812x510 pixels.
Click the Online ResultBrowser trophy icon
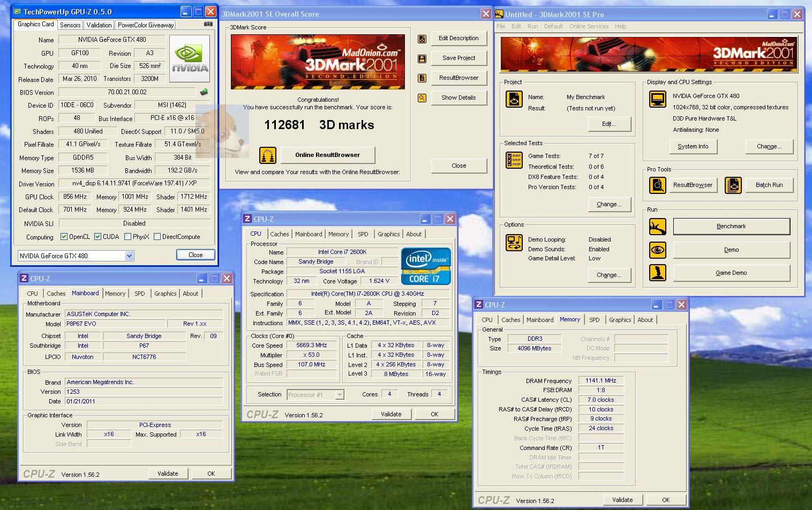[x=268, y=155]
